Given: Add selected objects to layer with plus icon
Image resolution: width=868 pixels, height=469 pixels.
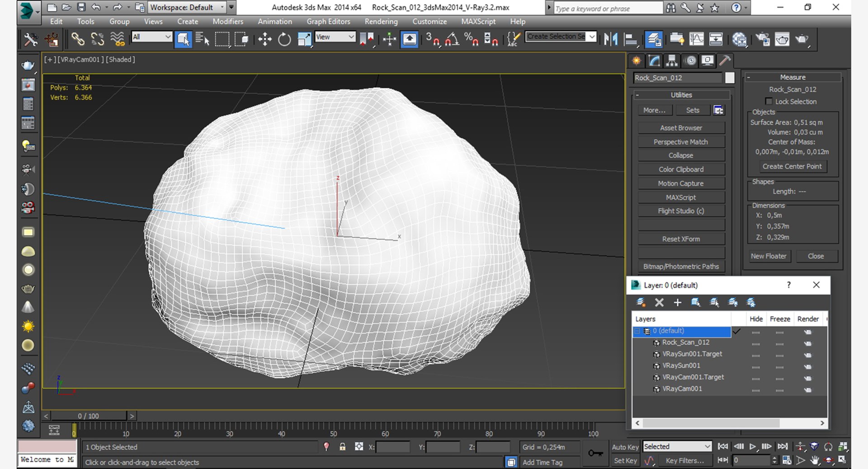Looking at the screenshot, I should [677, 303].
